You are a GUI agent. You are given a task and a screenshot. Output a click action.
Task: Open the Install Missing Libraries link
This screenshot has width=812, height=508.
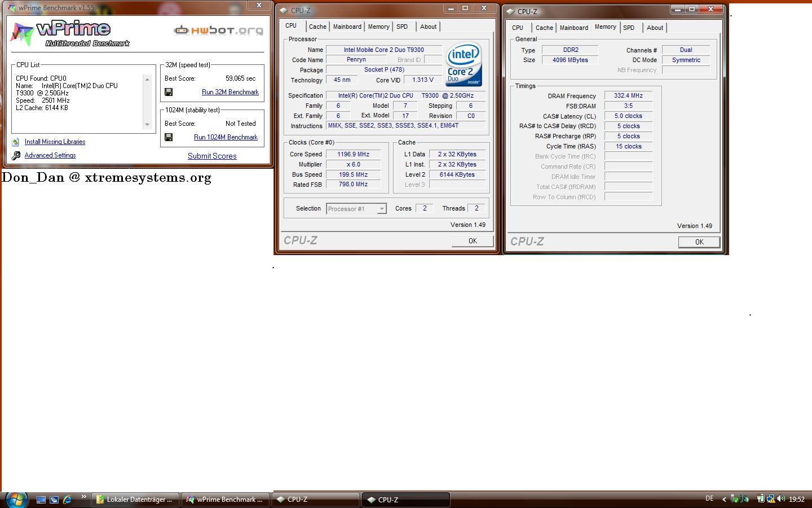(55, 142)
